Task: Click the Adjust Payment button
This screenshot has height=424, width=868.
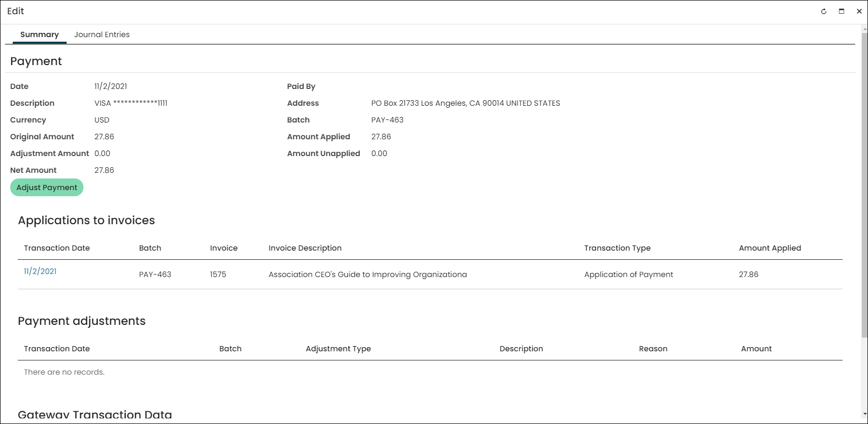Action: tap(47, 188)
